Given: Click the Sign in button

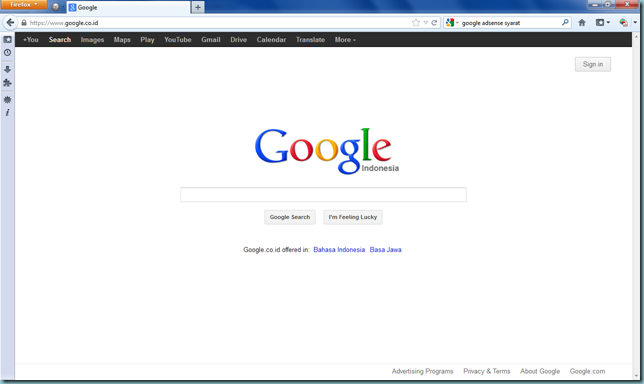Looking at the screenshot, I should pyautogui.click(x=593, y=64).
